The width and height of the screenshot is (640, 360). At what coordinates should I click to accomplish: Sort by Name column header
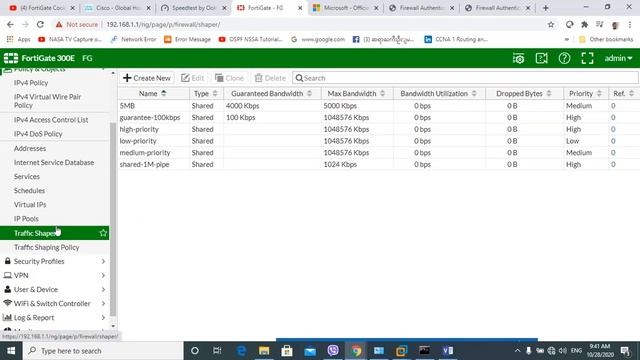153,93
